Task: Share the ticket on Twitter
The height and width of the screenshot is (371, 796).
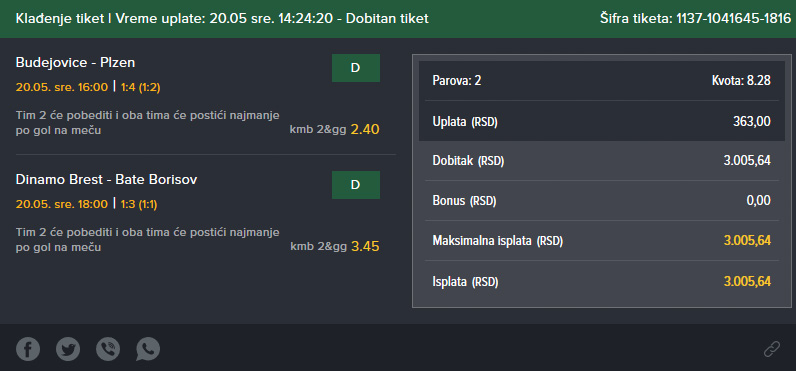Action: click(68, 349)
